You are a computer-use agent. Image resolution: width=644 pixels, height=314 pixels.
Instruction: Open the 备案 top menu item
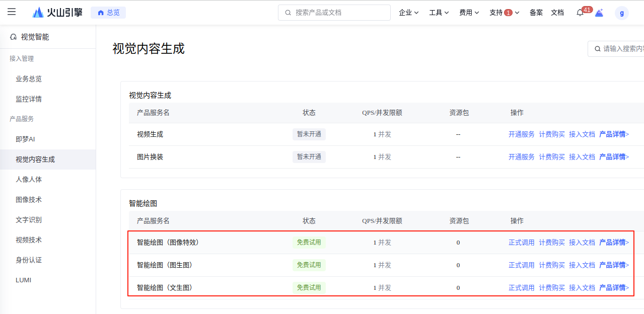coord(536,13)
